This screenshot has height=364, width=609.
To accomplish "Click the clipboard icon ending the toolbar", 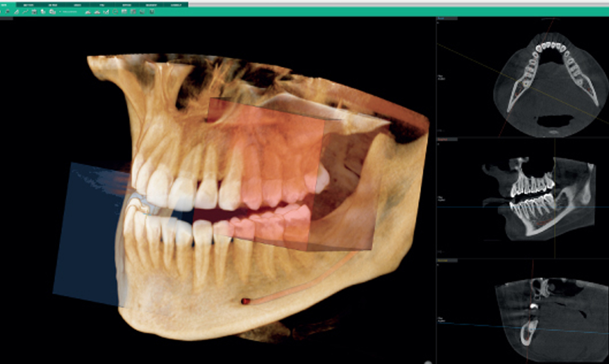I will [x=152, y=11].
